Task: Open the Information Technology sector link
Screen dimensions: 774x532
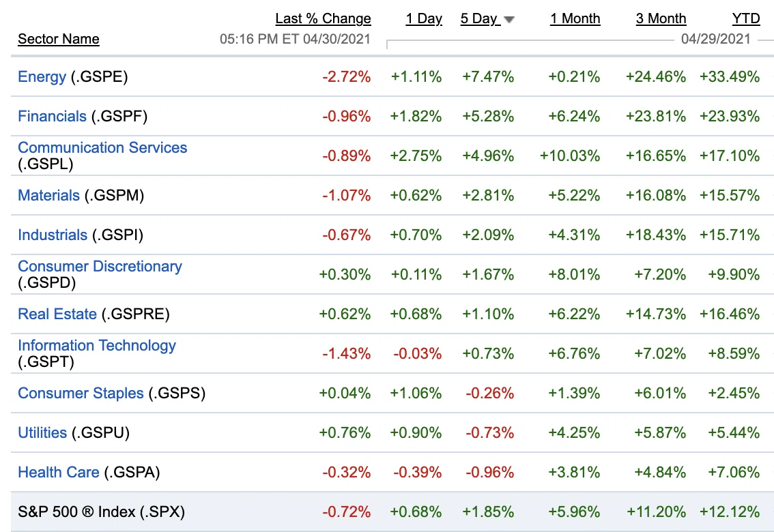Action: (97, 345)
